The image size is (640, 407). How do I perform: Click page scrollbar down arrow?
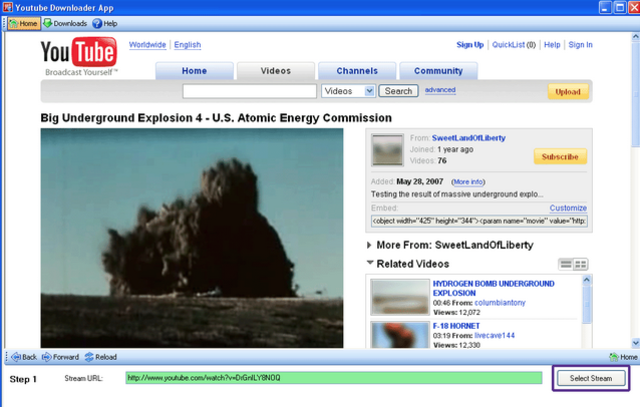[636, 343]
